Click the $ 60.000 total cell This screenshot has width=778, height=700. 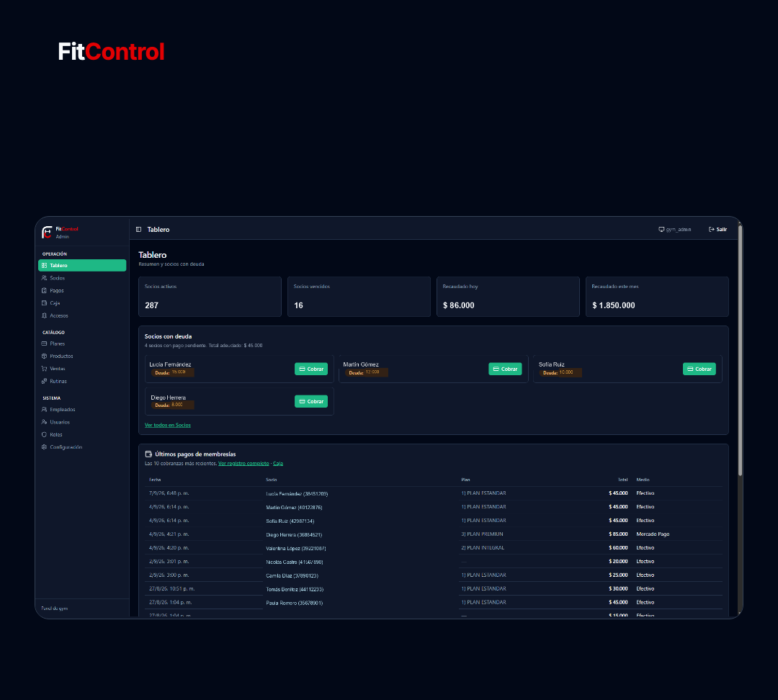618,548
